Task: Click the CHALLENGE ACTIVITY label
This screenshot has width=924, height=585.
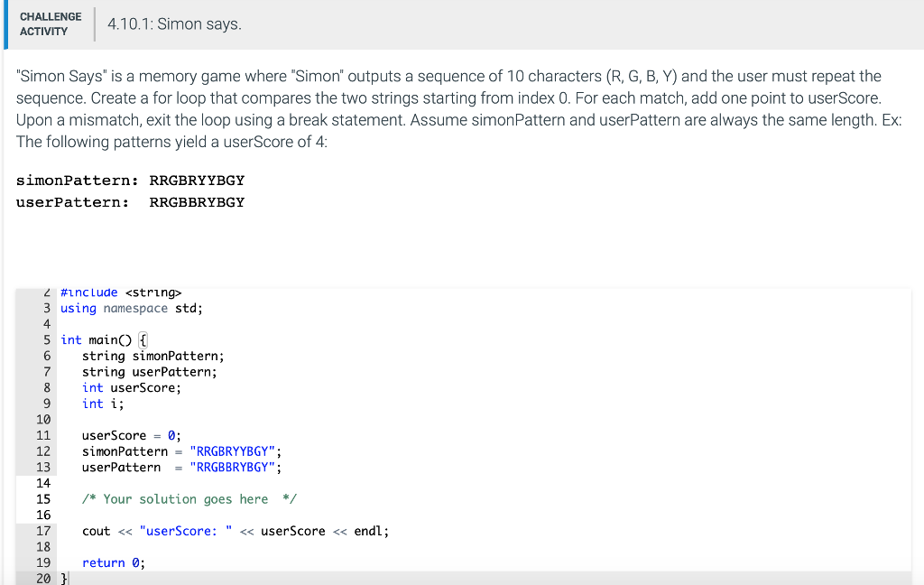Action: point(50,22)
